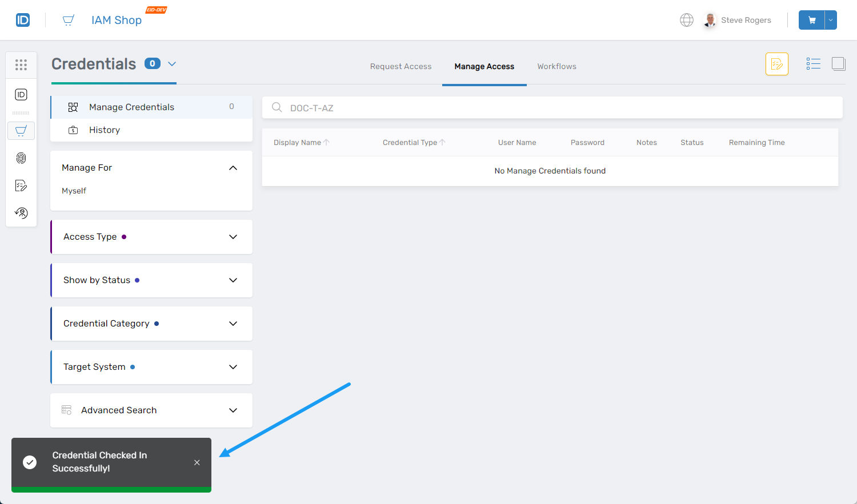
Task: Switch to list view icon
Action: (813, 64)
